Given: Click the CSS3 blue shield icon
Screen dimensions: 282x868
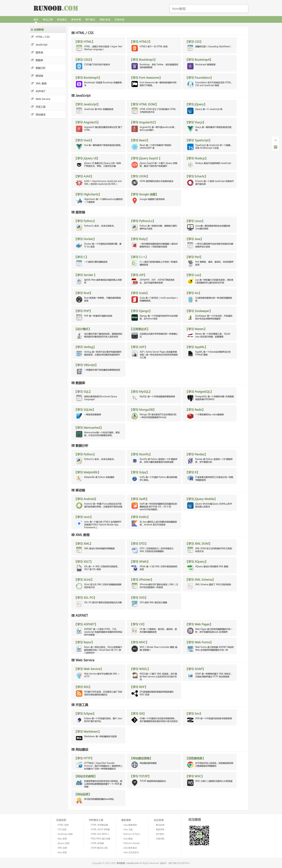Looking at the screenshot, I should (x=79, y=66).
